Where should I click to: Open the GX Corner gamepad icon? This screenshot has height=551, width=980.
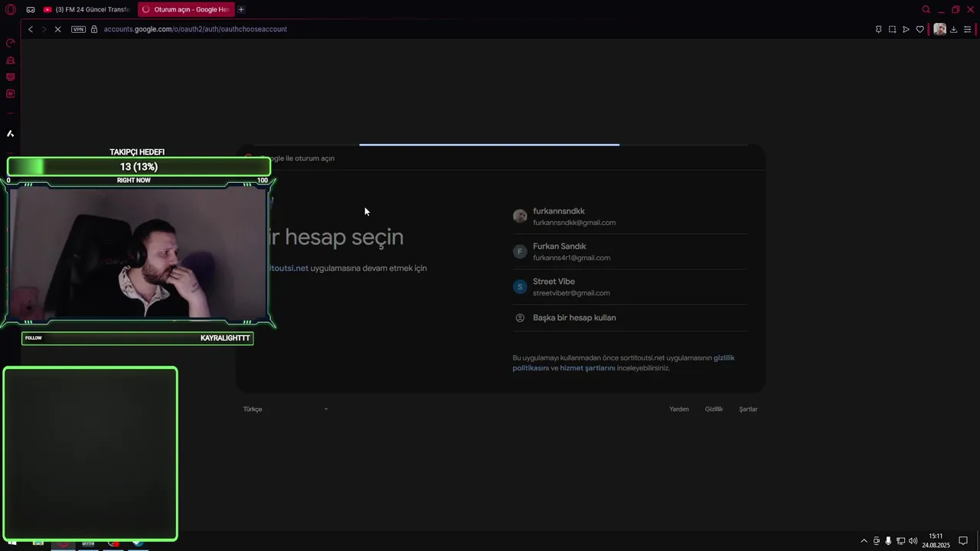31,9
